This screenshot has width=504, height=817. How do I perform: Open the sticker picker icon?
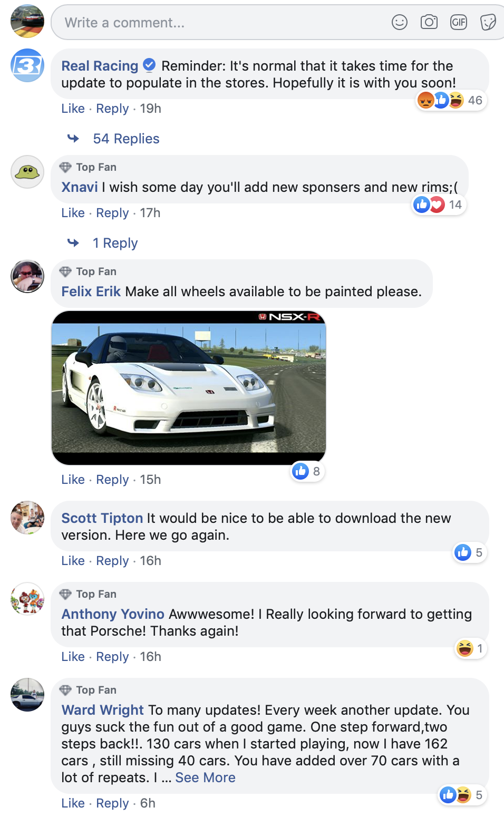click(x=488, y=22)
